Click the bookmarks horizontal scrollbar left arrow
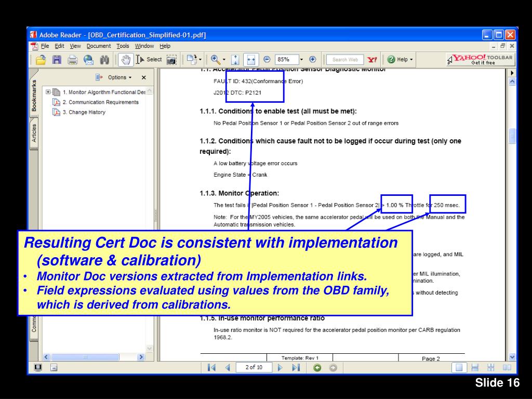The width and height of the screenshot is (532, 399). pos(46,357)
